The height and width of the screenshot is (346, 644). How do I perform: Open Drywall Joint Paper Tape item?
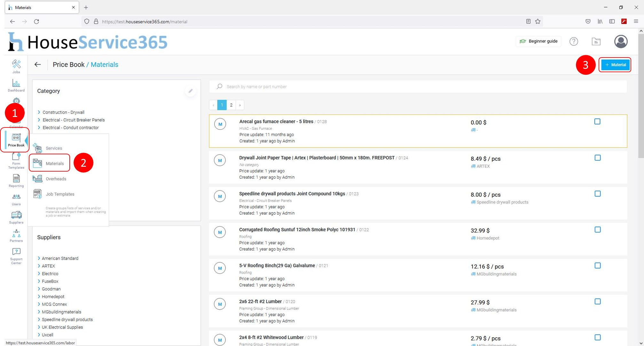tap(317, 158)
